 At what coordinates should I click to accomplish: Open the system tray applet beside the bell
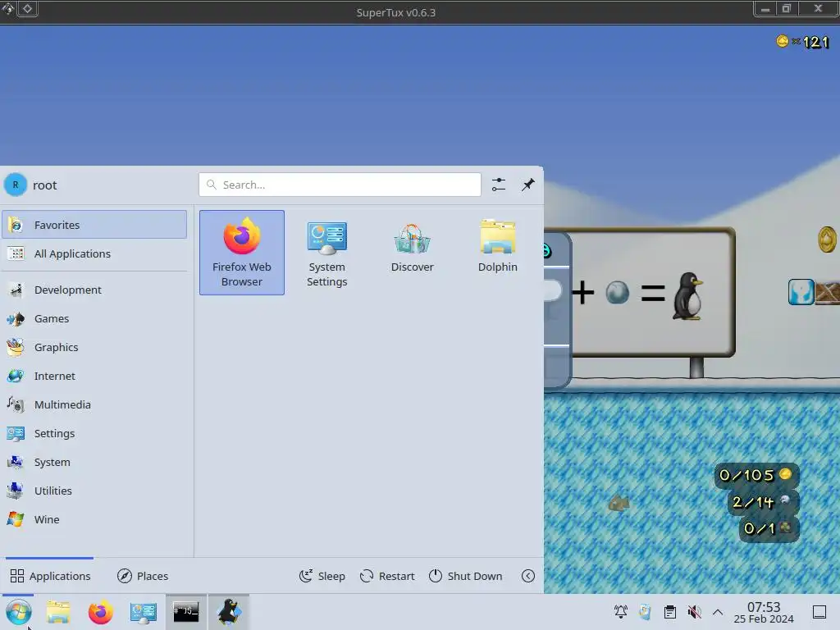(645, 612)
